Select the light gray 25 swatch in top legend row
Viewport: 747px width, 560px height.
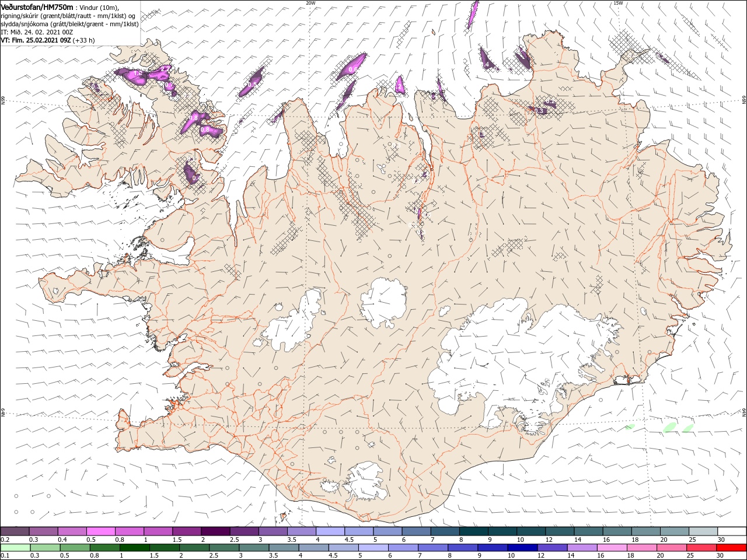pos(703,531)
